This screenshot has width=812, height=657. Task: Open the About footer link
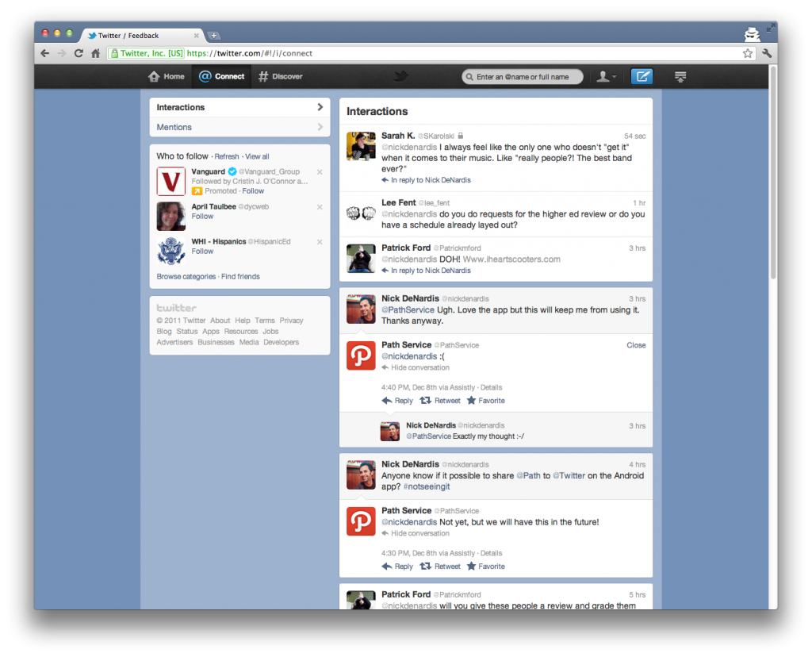tap(220, 321)
